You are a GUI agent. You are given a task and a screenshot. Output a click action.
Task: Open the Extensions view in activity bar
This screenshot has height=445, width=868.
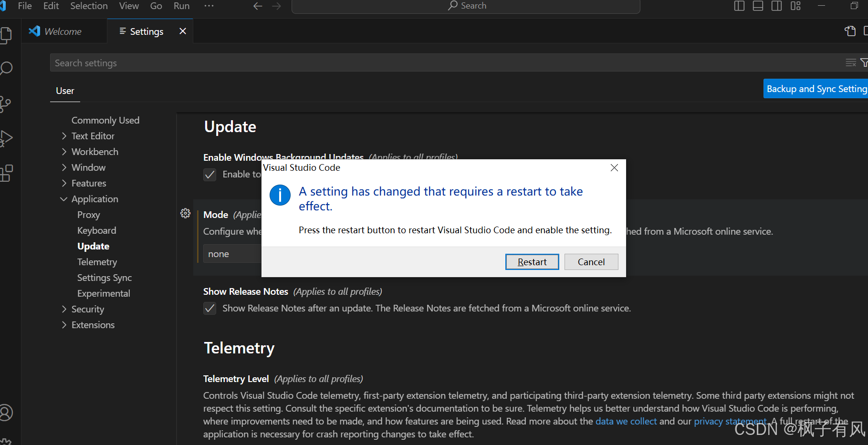[x=6, y=173]
